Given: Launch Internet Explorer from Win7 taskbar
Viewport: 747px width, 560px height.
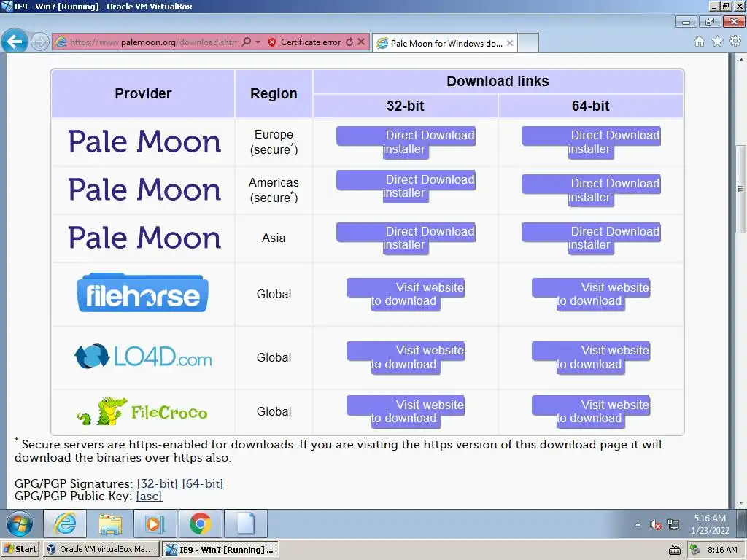Looking at the screenshot, I should click(65, 524).
